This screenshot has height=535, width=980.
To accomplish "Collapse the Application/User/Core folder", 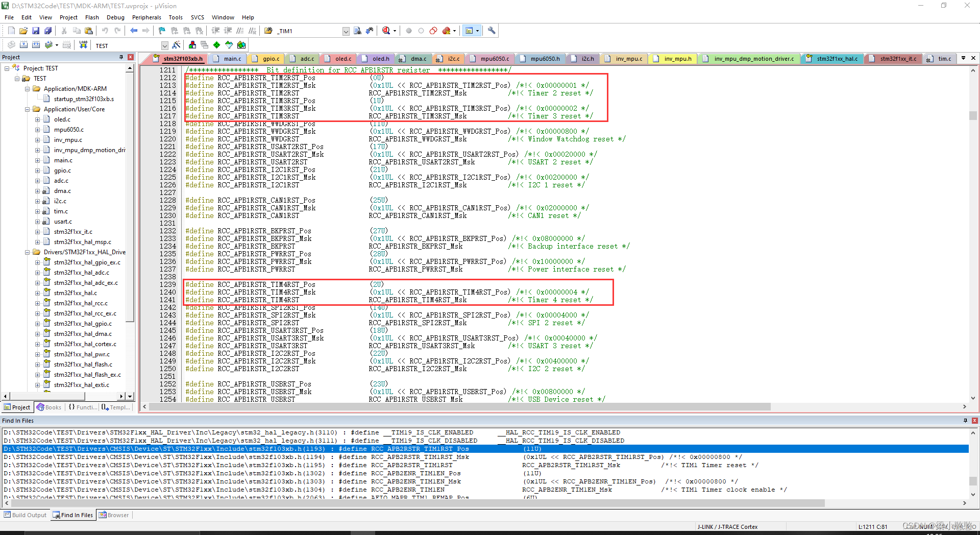I will [27, 109].
